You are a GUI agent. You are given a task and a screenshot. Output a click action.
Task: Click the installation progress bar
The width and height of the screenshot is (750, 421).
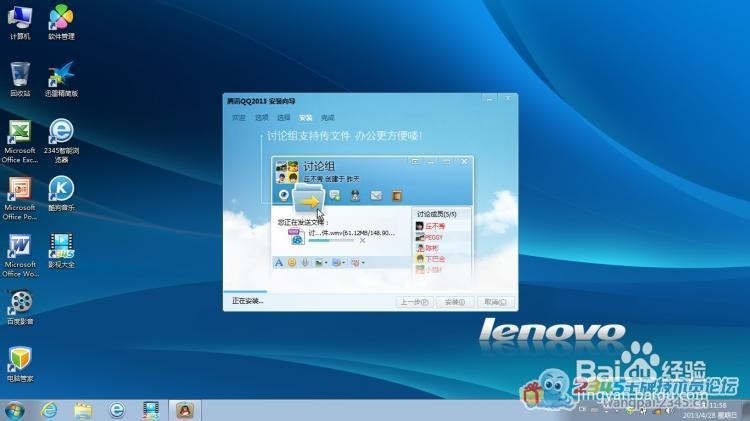[x=370, y=291]
